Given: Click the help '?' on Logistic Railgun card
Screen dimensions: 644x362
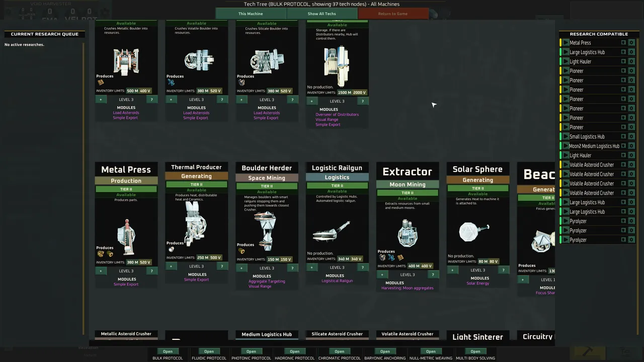Looking at the screenshot, I should click(363, 267).
